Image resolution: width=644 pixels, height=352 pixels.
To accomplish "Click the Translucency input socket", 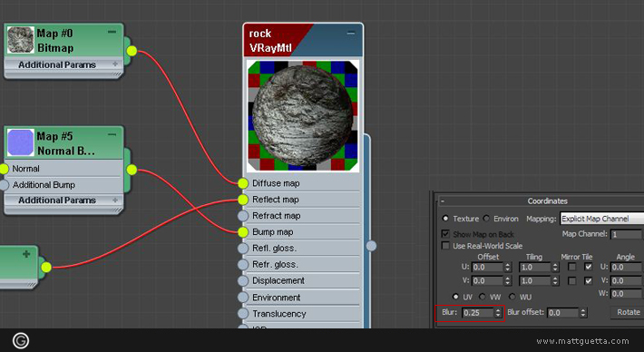I will (243, 313).
